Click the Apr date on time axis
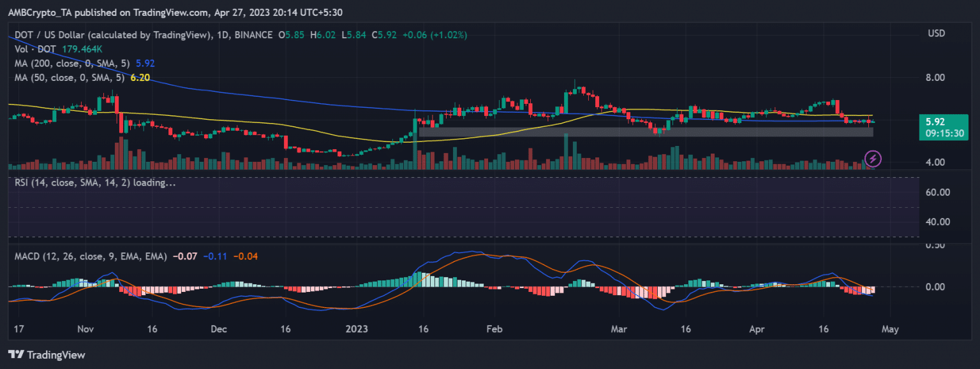The height and width of the screenshot is (369, 980). (756, 329)
